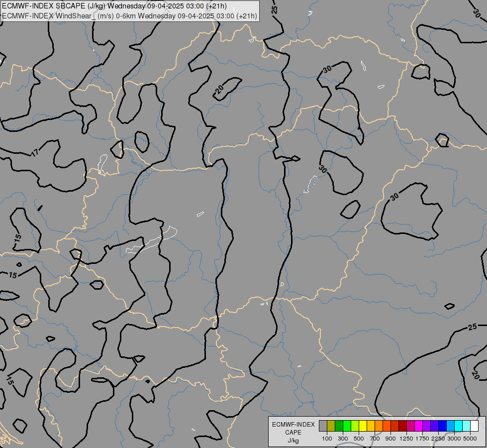Click the legend value "1250"
Screen dimensions: 487x448
point(406,439)
